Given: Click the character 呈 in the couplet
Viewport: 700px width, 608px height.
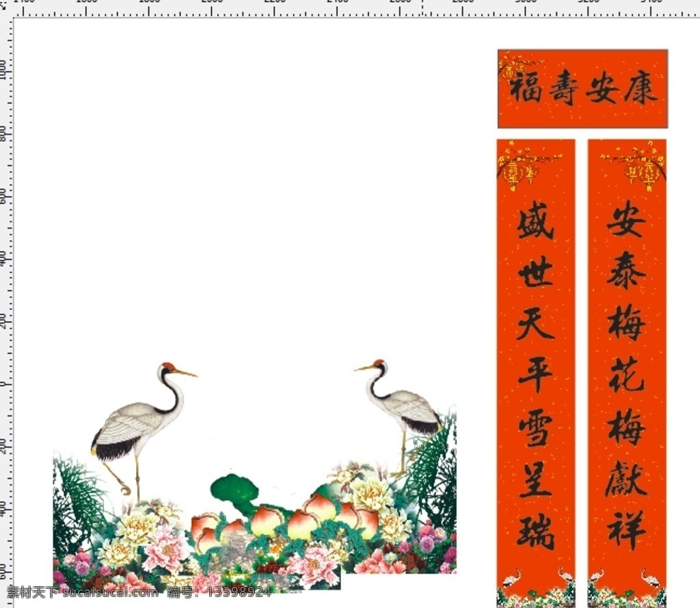Looking at the screenshot, I should pos(535,480).
